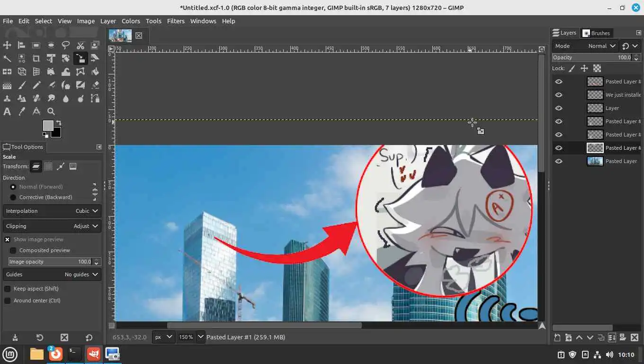Select the 3D Transform cube tool
This screenshot has height=364, width=644.
pos(22,72)
